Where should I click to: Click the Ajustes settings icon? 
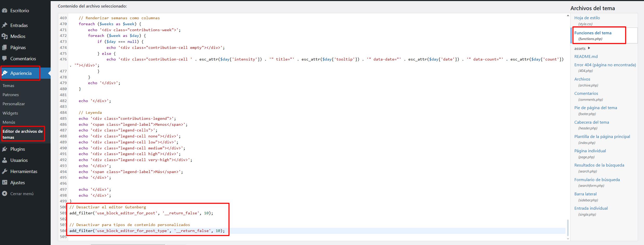4,183
